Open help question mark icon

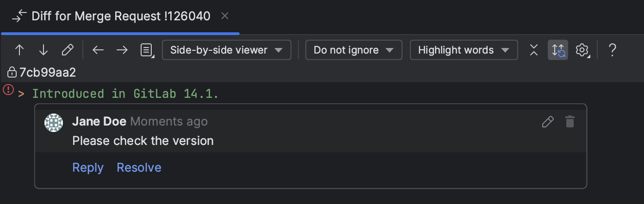[612, 50]
